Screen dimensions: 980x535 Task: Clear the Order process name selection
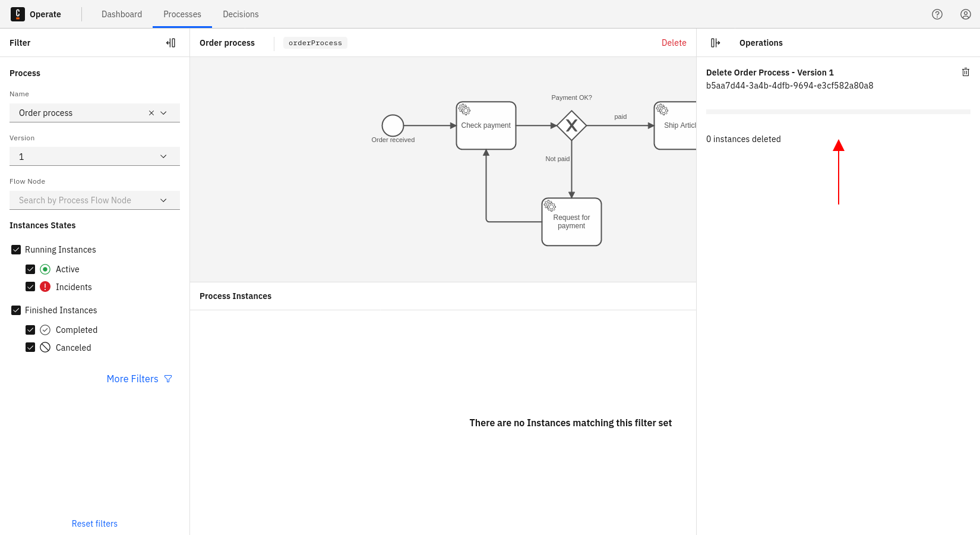point(151,113)
